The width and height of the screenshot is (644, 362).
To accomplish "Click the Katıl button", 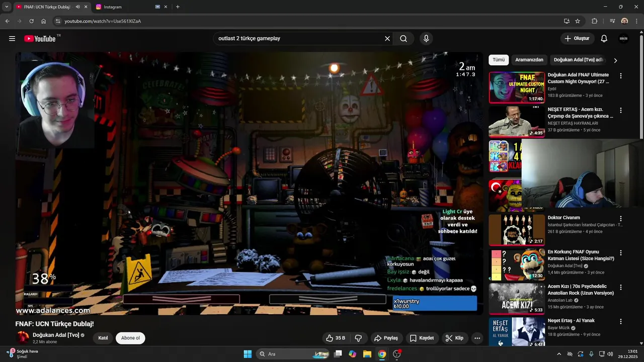I will [103, 338].
